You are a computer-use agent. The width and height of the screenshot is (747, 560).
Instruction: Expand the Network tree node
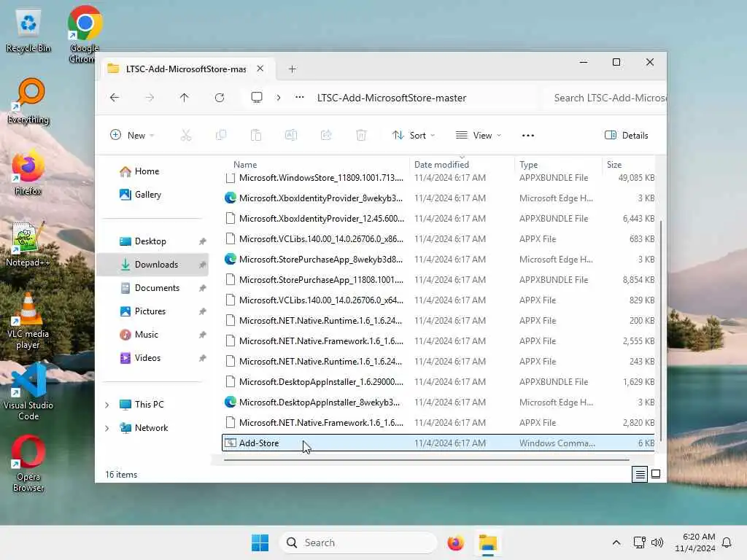(x=107, y=428)
